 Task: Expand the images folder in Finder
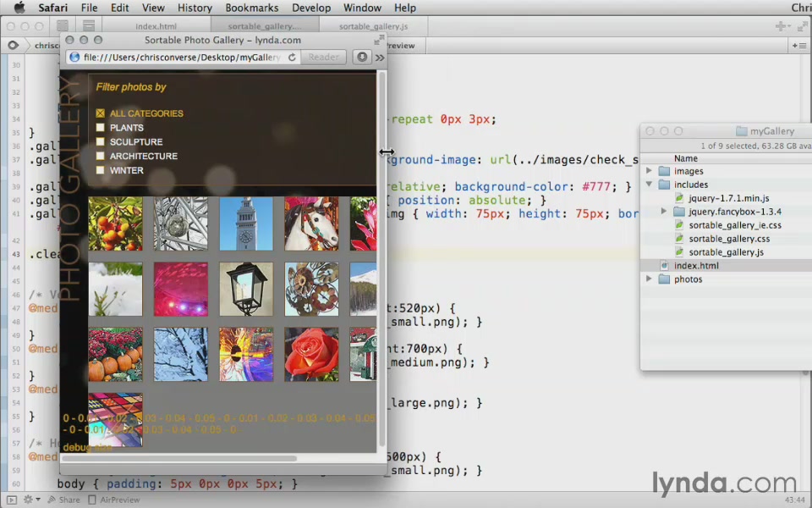(650, 171)
